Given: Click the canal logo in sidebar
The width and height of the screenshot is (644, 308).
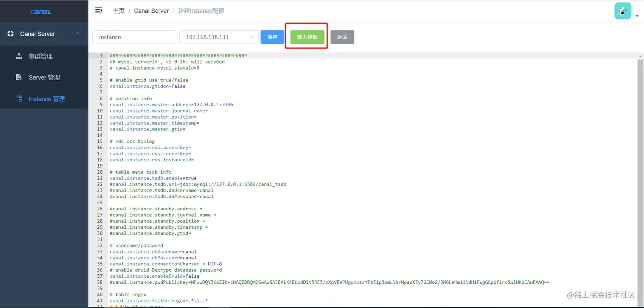Looking at the screenshot, I should [41, 12].
